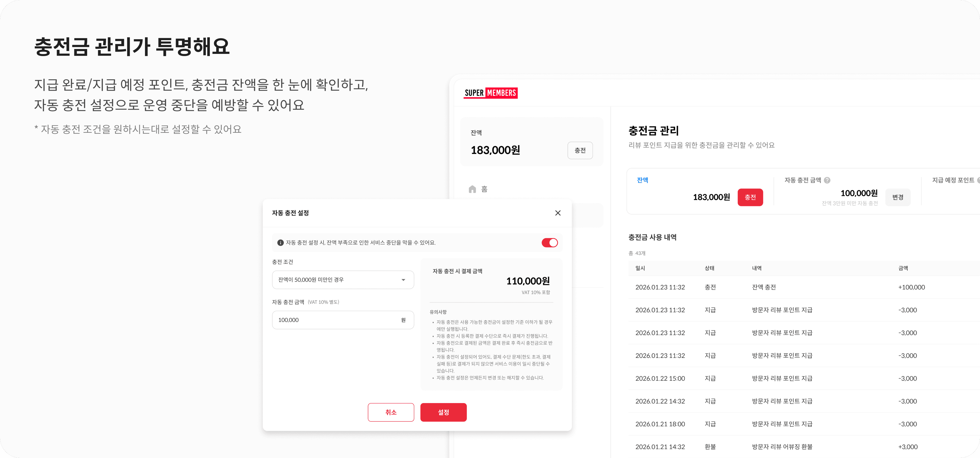Select the 잔액 충전 row dated 2026.01.23
The width and height of the screenshot is (980, 458).
(x=764, y=287)
